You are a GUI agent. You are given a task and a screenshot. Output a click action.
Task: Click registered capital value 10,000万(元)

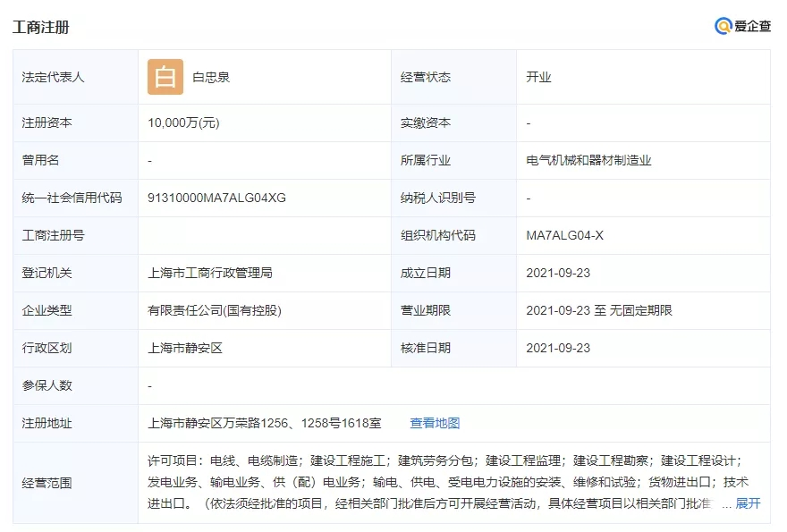coord(183,122)
